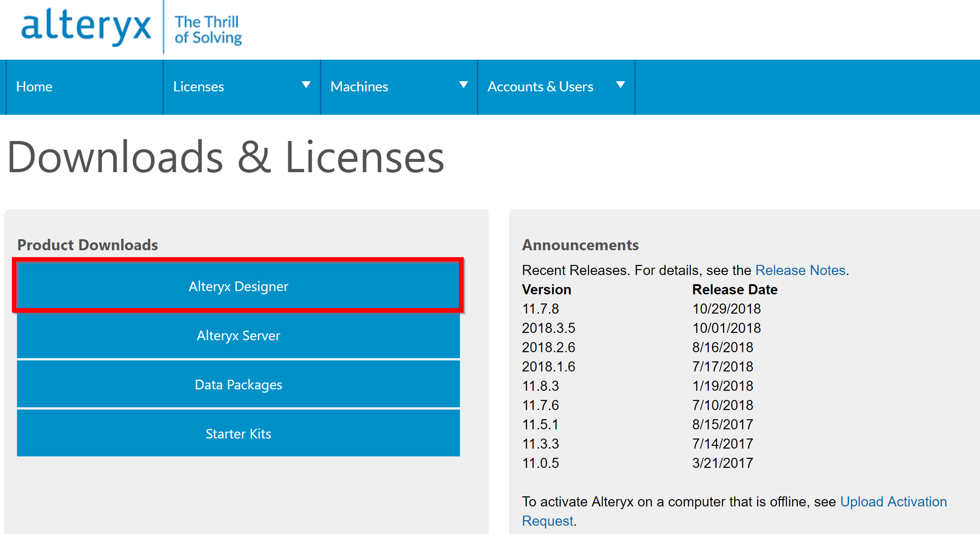
Task: Click the Alteryx Server download button
Action: click(238, 336)
